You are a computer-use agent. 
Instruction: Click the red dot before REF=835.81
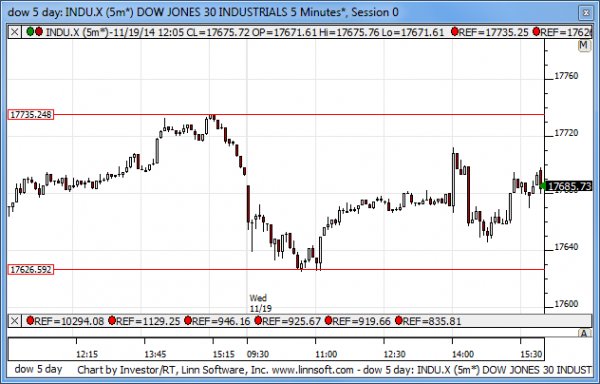(x=399, y=321)
